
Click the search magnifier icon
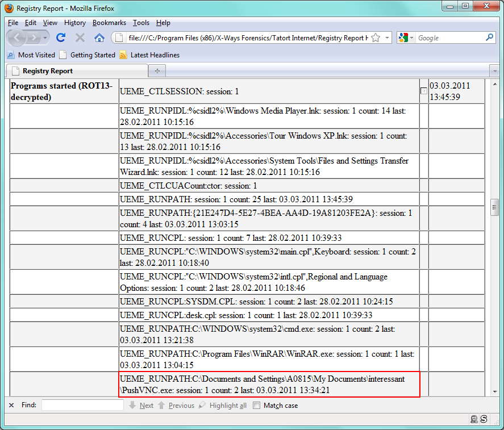(490, 37)
